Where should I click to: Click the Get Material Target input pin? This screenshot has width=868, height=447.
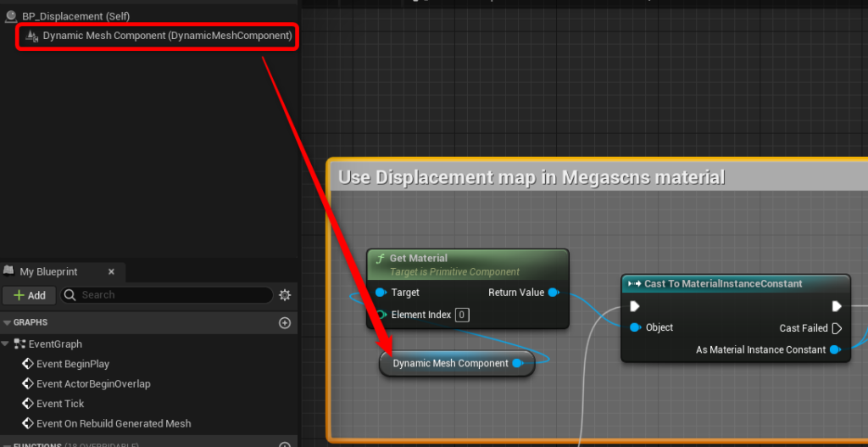point(381,293)
